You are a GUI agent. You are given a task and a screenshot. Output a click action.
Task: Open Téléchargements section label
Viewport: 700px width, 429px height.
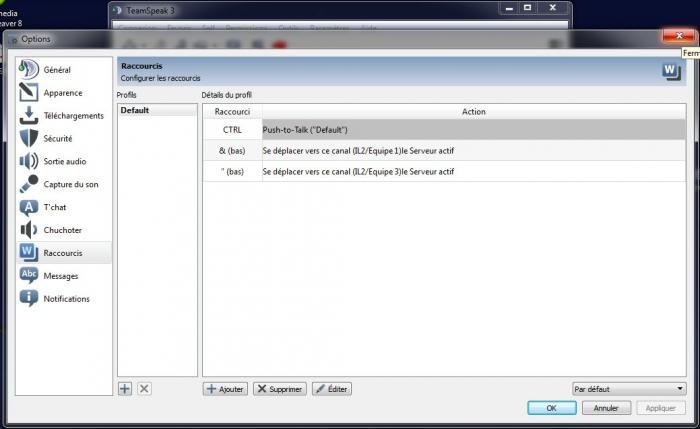[x=74, y=116]
